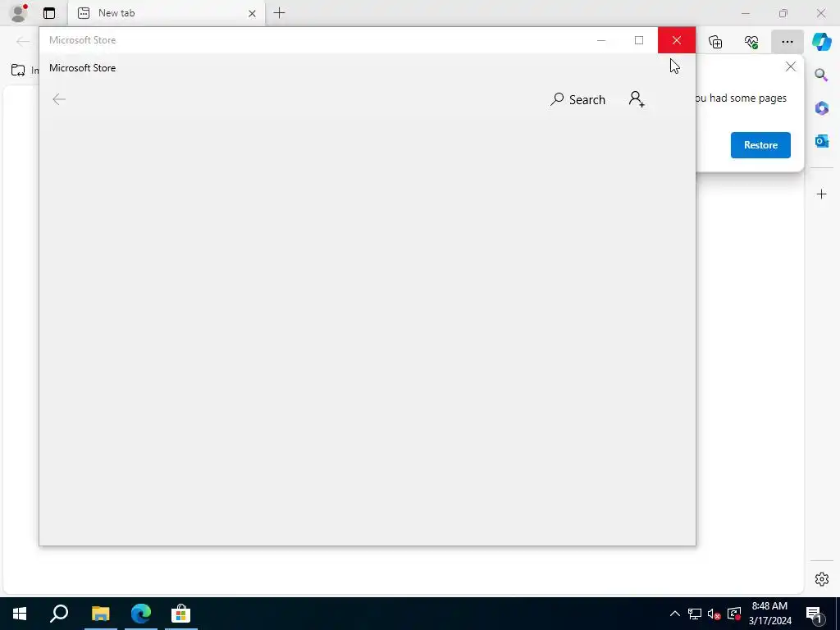Click the sign-in person icon in Store

pos(637,99)
